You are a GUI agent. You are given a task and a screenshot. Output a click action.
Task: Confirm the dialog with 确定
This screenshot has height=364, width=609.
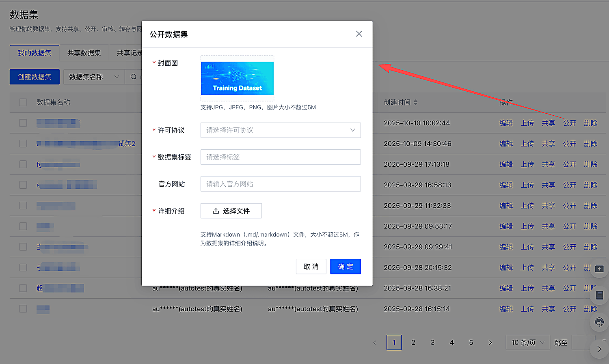[x=346, y=267]
